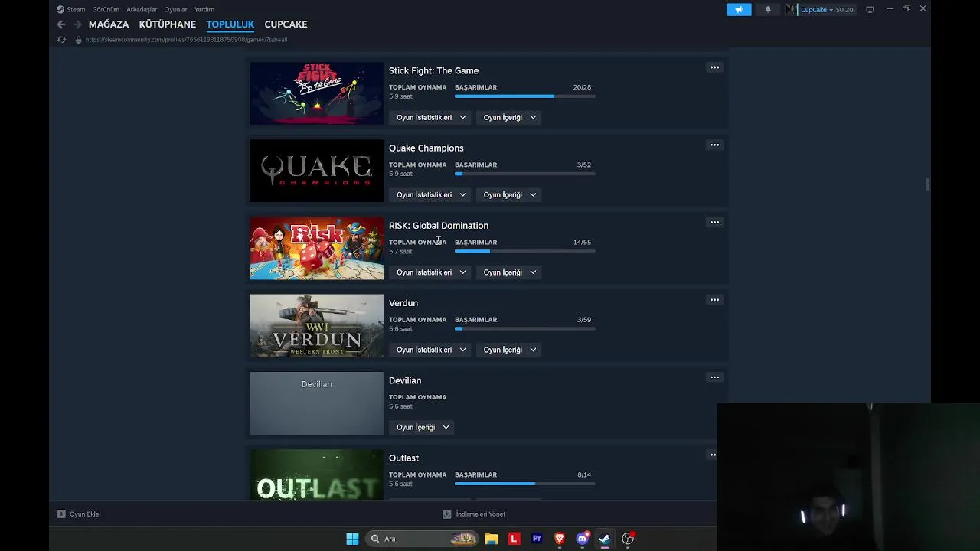Open Discord from the taskbar

pyautogui.click(x=583, y=539)
